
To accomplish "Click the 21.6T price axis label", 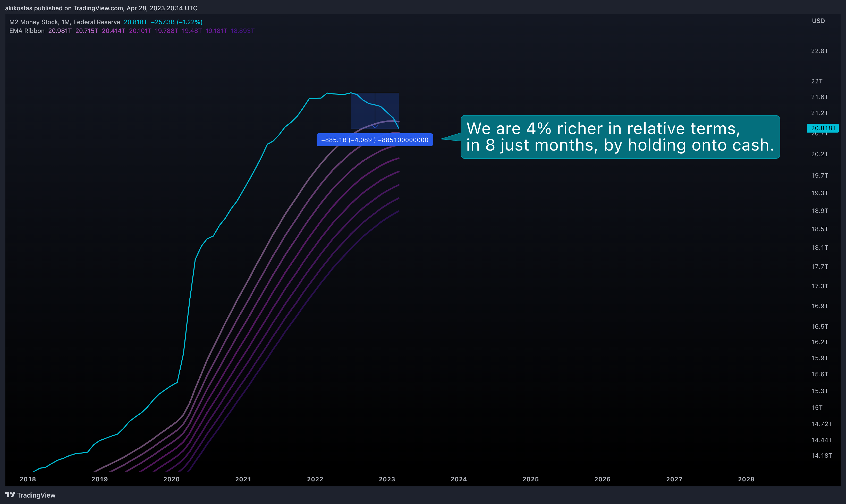I will click(819, 97).
